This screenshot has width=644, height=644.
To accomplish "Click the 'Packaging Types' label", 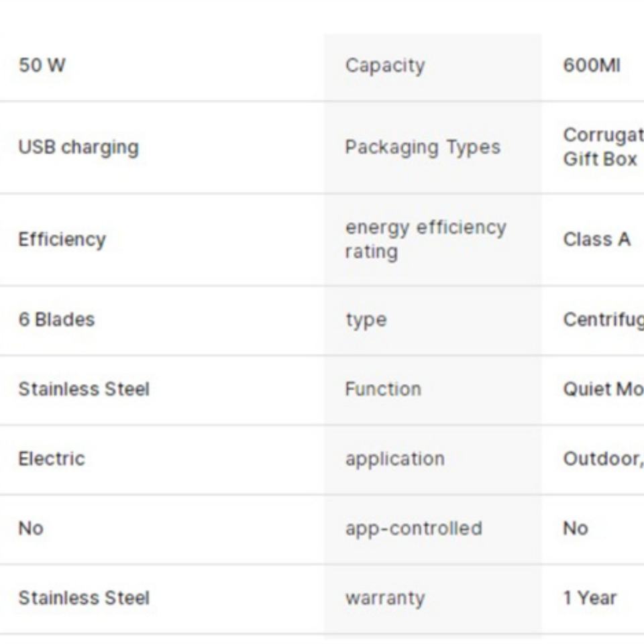I will tap(423, 148).
